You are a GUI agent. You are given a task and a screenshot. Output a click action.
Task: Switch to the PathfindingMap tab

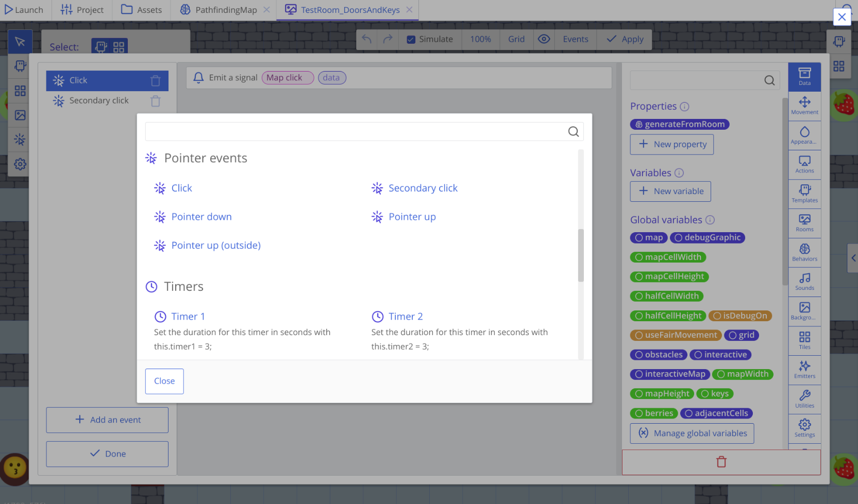226,10
